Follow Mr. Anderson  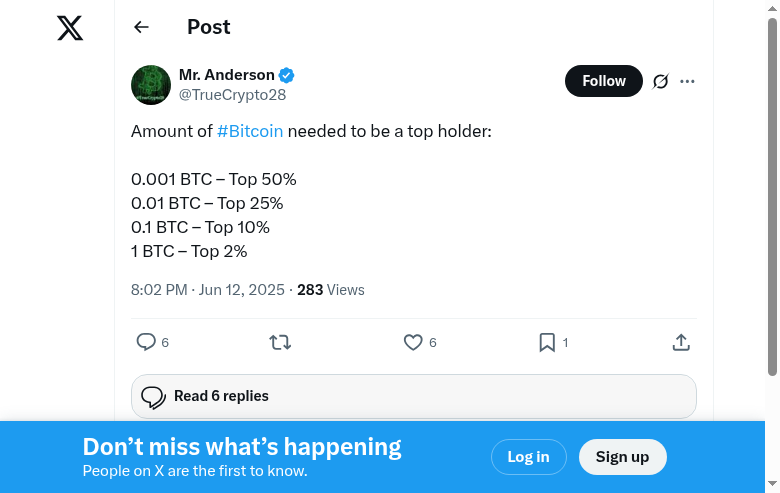[604, 81]
